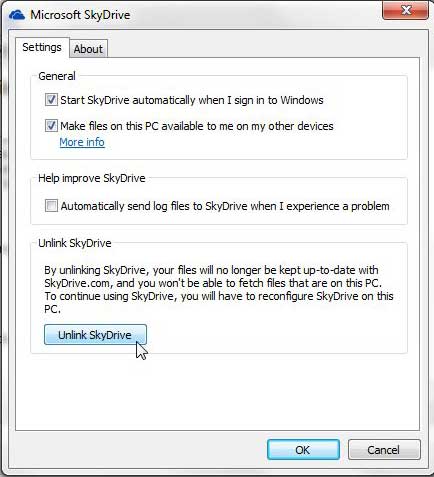Click the Unlink SkyDrive button
This screenshot has width=434, height=477.
tap(95, 335)
